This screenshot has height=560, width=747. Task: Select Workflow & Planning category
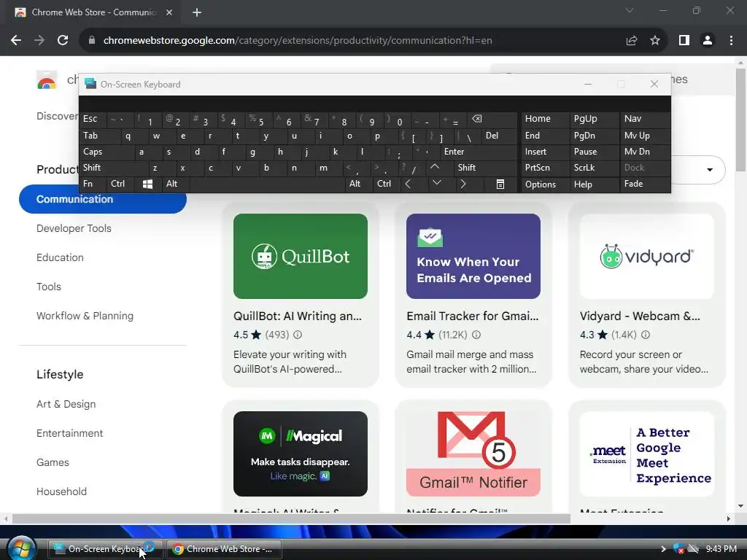[x=85, y=316]
